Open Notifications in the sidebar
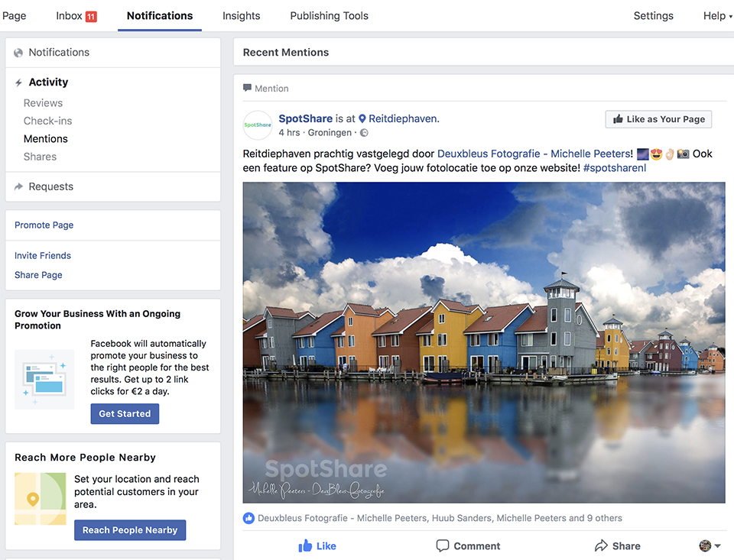The height and width of the screenshot is (560, 734). click(59, 53)
